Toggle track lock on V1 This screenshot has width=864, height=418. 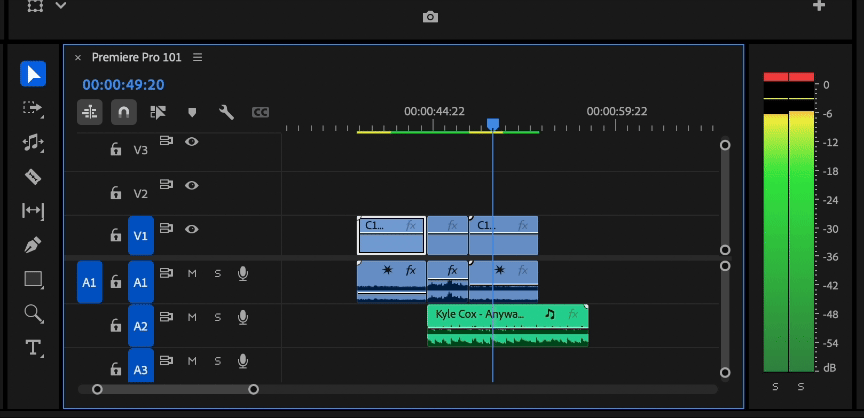[x=115, y=235]
